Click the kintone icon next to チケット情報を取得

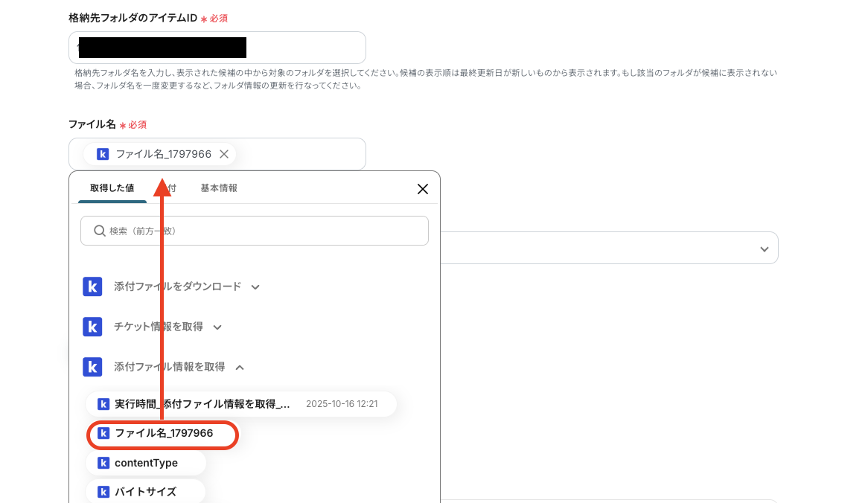92,327
